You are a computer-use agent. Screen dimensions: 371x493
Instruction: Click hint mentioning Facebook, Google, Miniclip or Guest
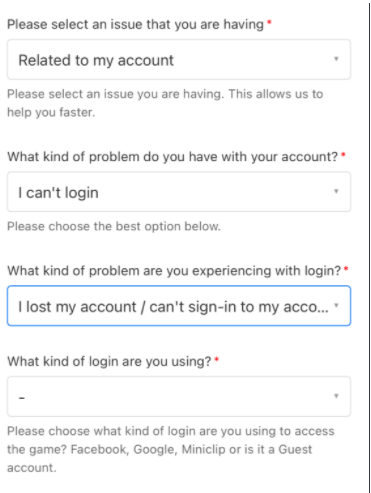[171, 449]
